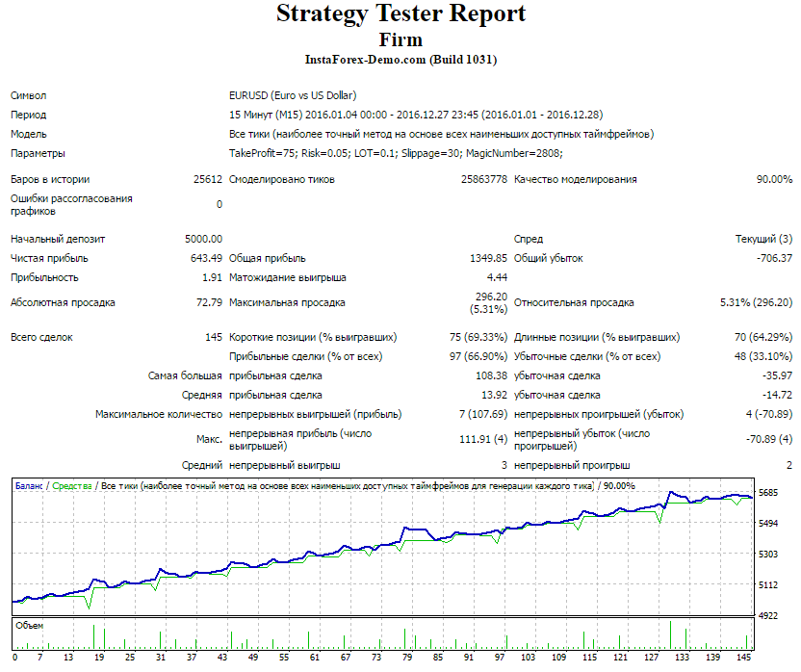
Task: Click the Ошибки рассогласования графиков label
Action: (x=71, y=205)
